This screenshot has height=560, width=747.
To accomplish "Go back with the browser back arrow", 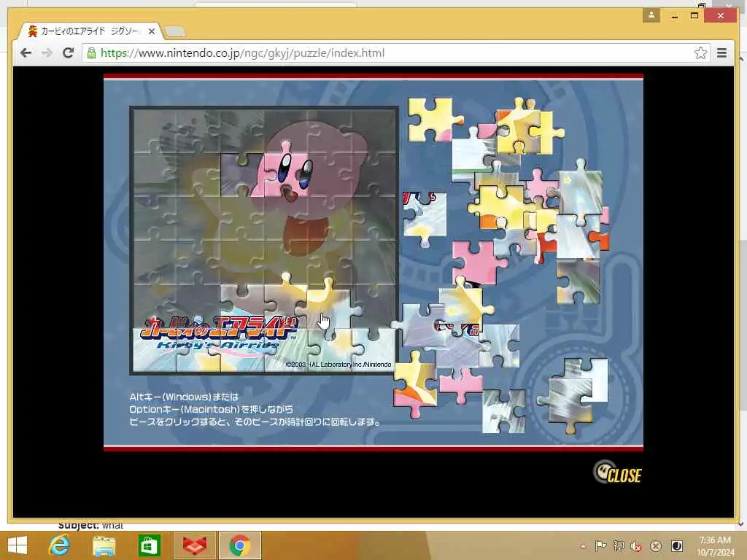I will tap(26, 52).
